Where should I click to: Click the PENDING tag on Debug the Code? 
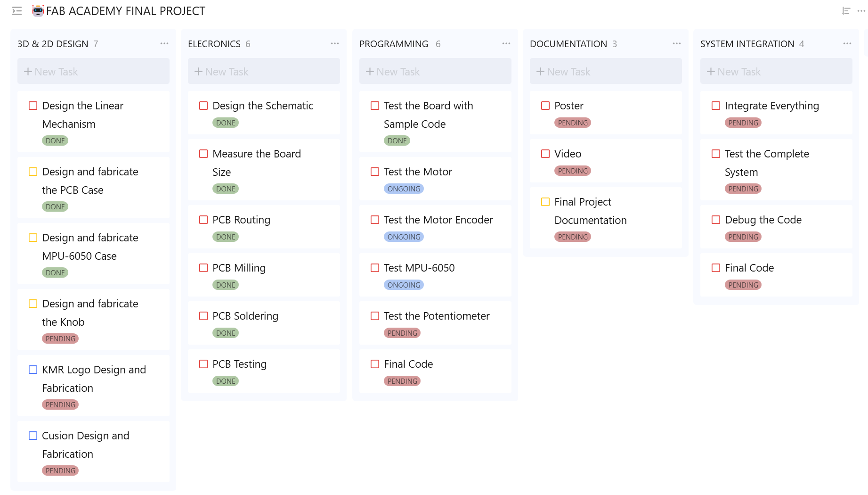pos(743,237)
